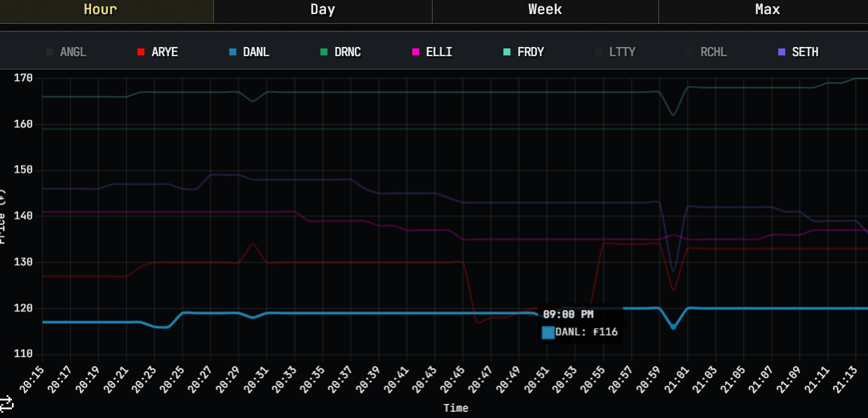Click the blue DANL color swatch

coord(232,52)
